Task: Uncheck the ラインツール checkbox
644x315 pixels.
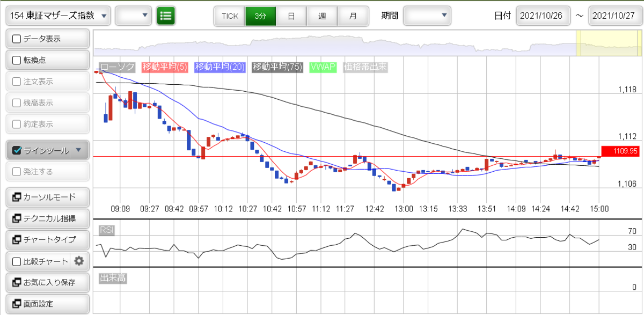Action: coord(17,150)
